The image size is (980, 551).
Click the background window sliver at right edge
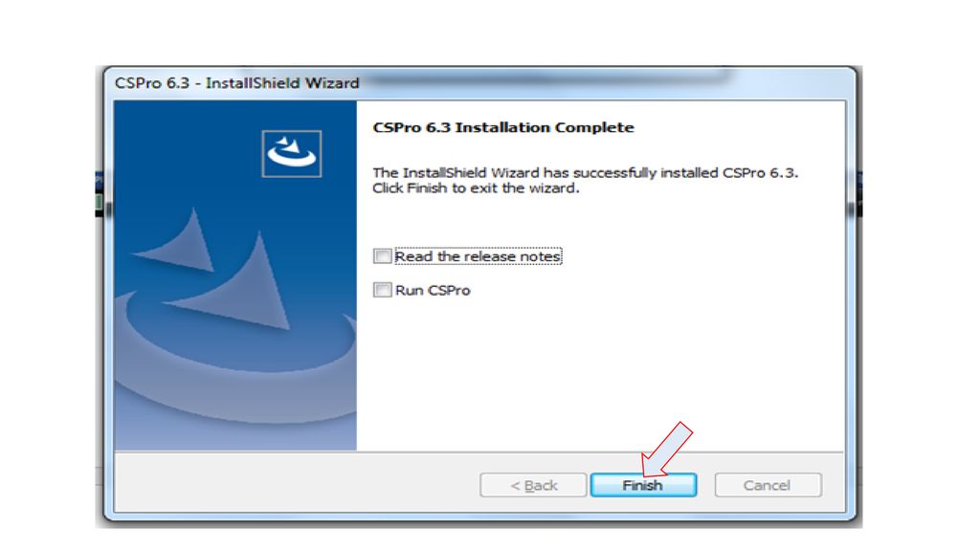(860, 193)
